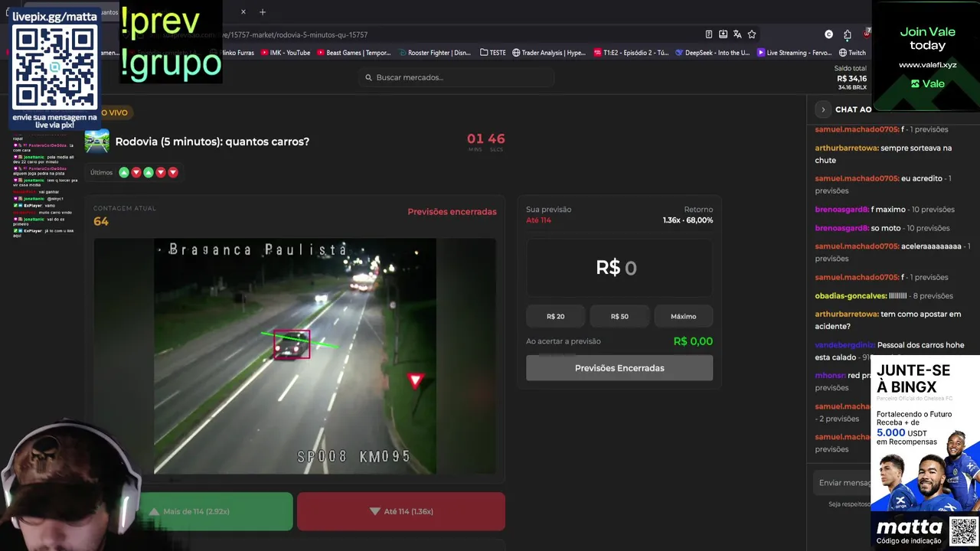Click the countdown timer 01 46
Image resolution: width=980 pixels, height=551 pixels.
[x=486, y=141]
